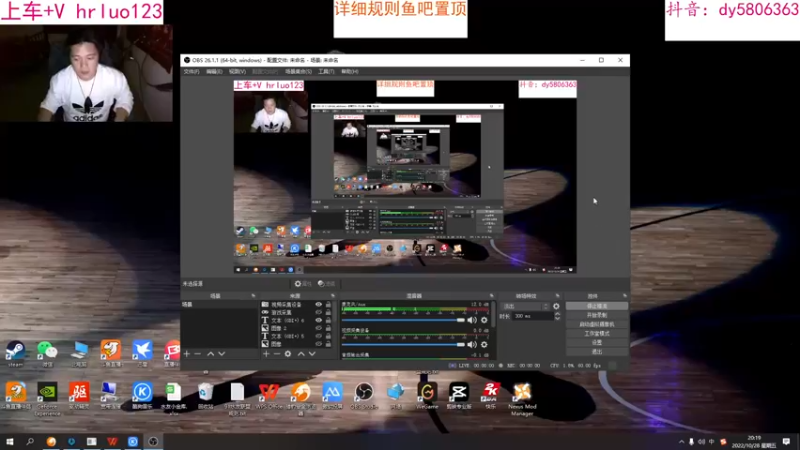
Task: Open the WPS Office desktop shortcut
Action: (x=269, y=396)
